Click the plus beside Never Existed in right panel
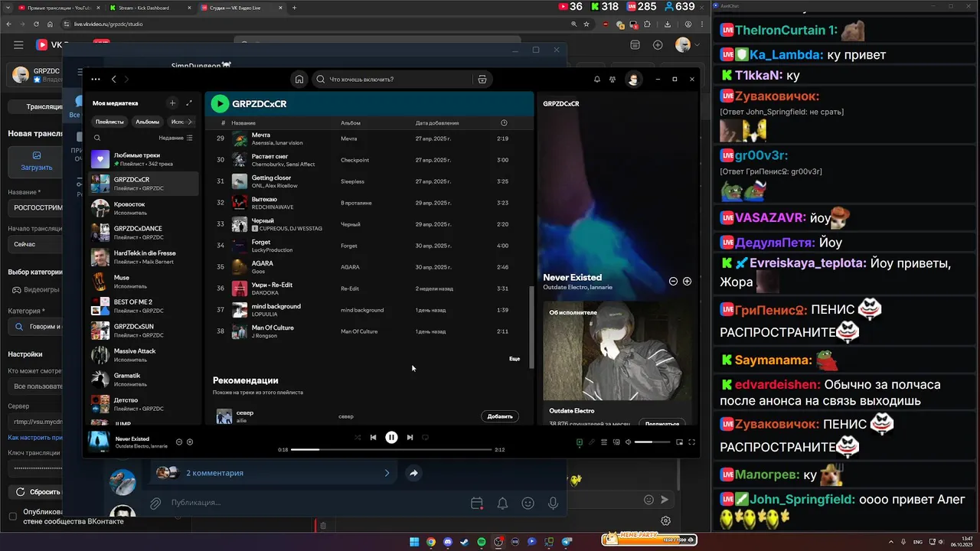Image resolution: width=980 pixels, height=551 pixels. point(687,281)
